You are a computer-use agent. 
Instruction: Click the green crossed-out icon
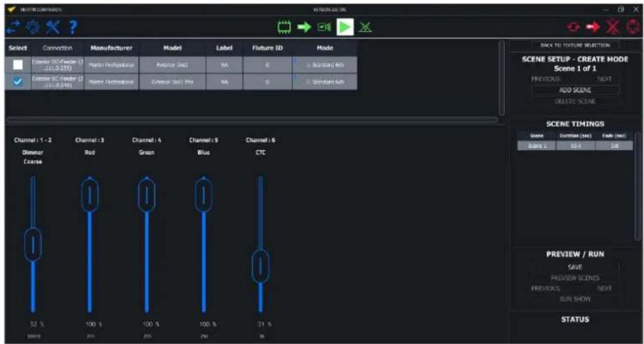(x=365, y=27)
